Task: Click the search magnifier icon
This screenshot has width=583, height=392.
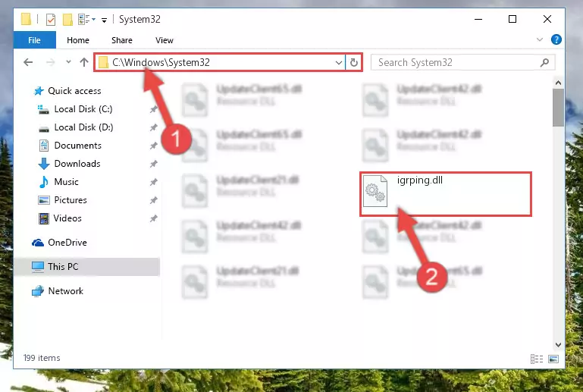Action: [544, 62]
